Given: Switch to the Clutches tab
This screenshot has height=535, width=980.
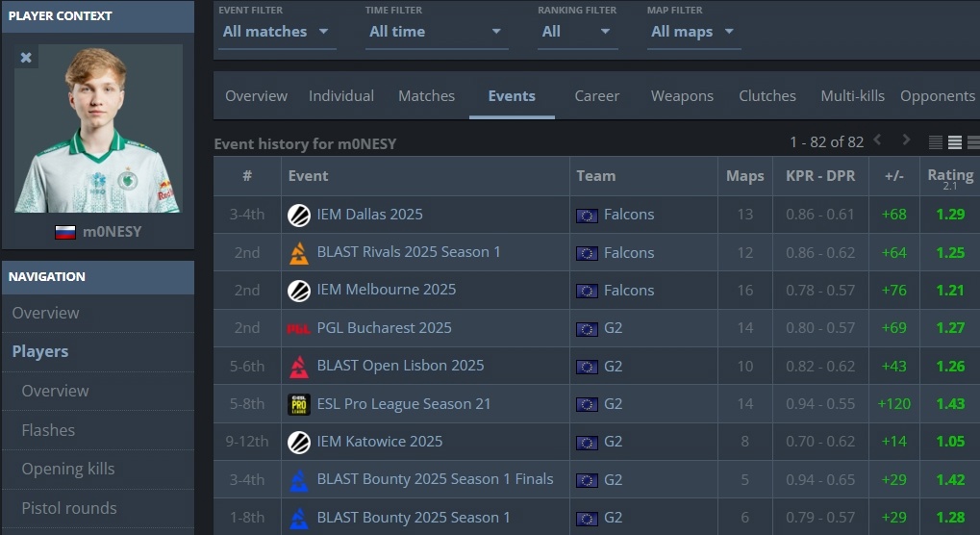Looking at the screenshot, I should pyautogui.click(x=766, y=95).
